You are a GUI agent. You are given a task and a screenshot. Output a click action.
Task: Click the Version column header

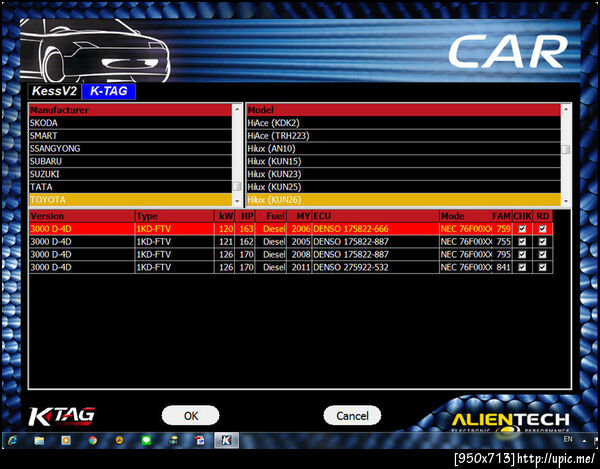pyautogui.click(x=82, y=216)
